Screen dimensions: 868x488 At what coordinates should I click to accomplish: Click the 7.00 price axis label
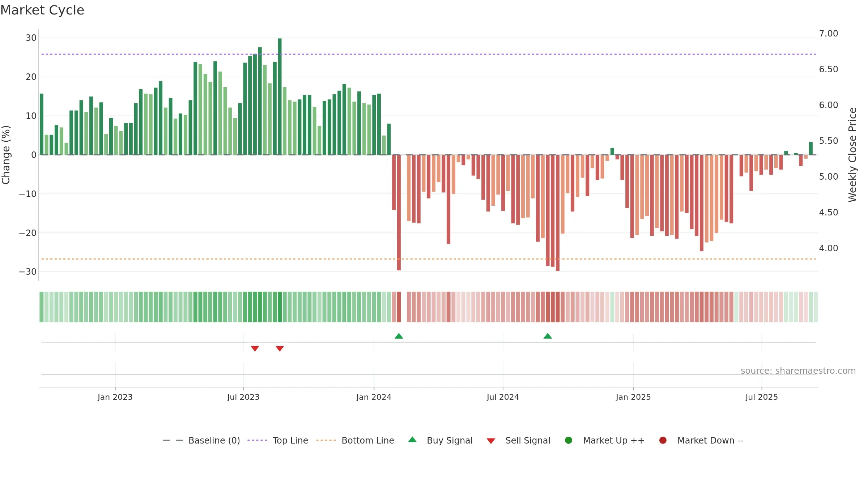click(829, 34)
